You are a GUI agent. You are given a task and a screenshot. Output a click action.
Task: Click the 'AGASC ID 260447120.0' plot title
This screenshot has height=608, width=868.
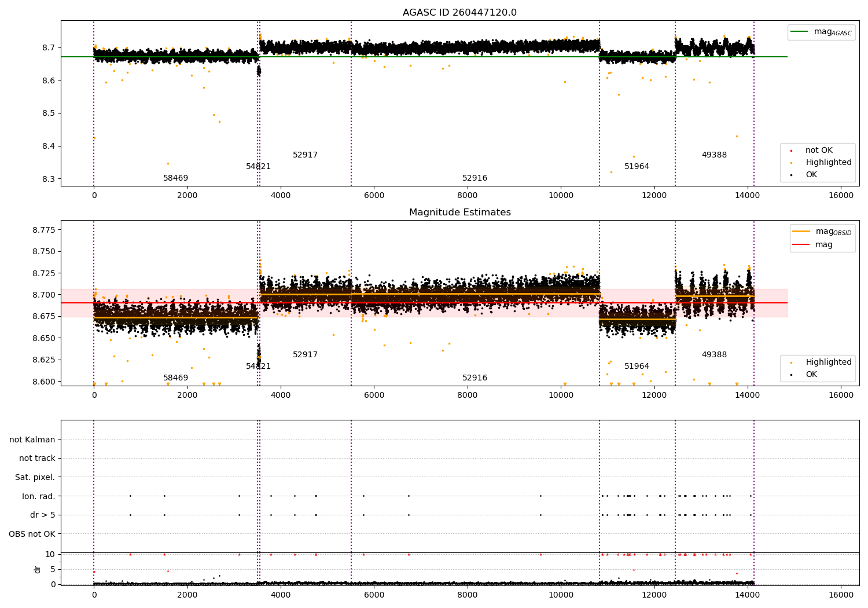pyautogui.click(x=459, y=13)
